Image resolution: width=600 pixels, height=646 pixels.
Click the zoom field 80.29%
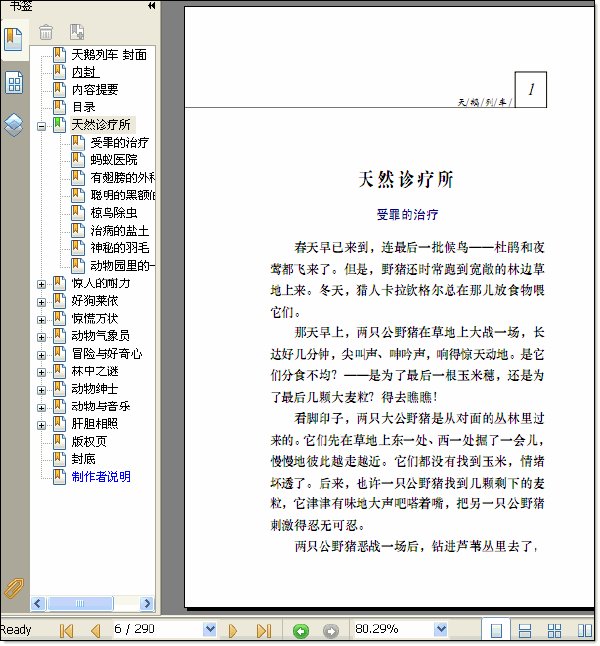[x=393, y=629]
